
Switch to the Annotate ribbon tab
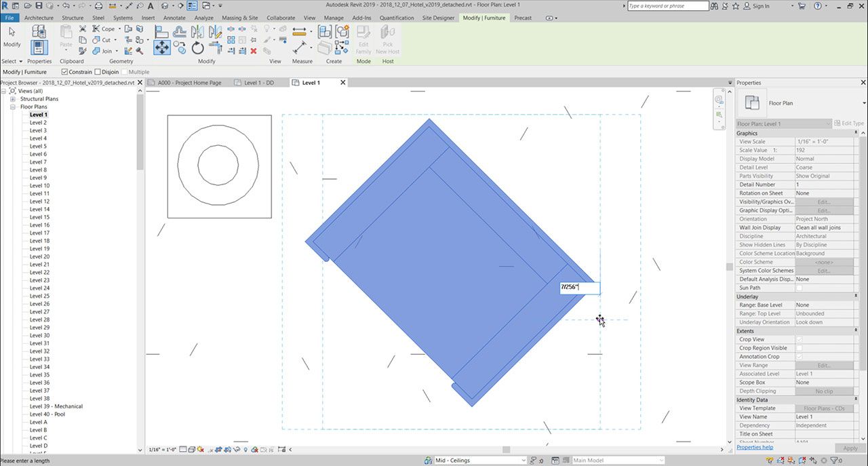174,18
